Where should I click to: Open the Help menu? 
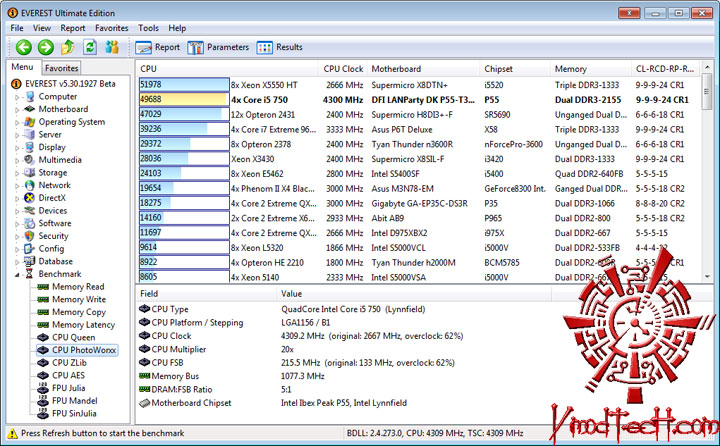tap(177, 28)
